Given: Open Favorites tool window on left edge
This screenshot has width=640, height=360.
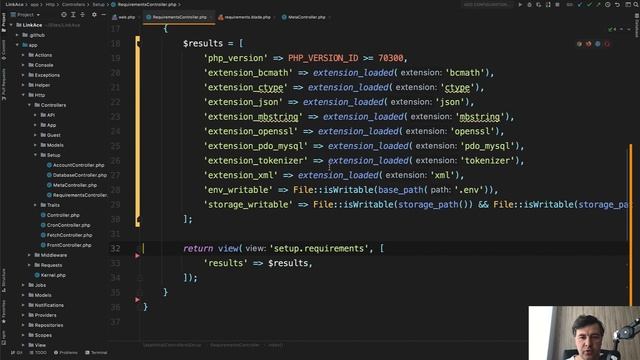Looking at the screenshot, I should click(x=4, y=312).
